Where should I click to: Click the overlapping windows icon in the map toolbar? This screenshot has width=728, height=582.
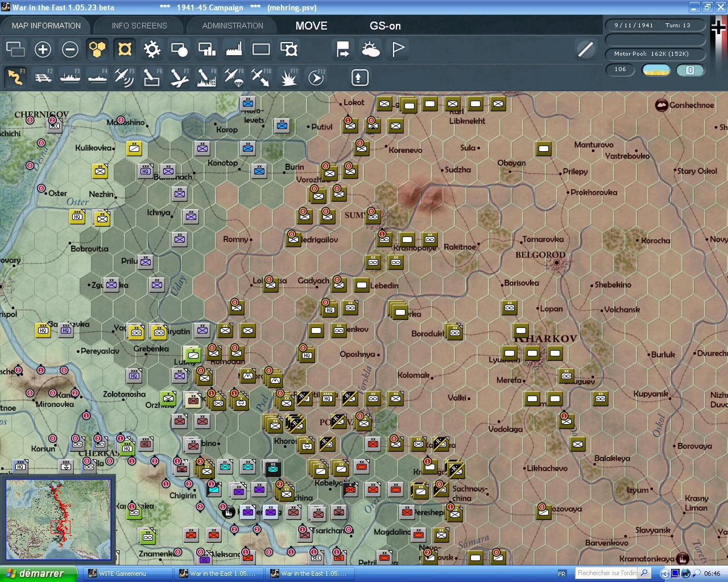point(15,49)
